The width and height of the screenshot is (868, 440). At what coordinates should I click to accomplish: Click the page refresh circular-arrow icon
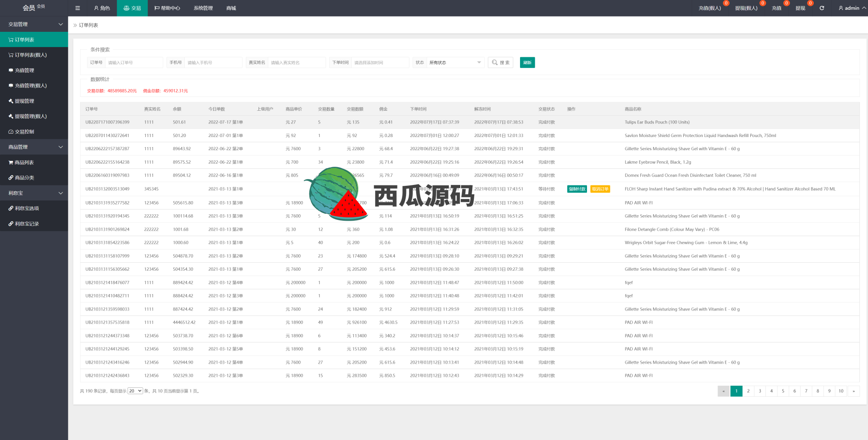coord(822,8)
